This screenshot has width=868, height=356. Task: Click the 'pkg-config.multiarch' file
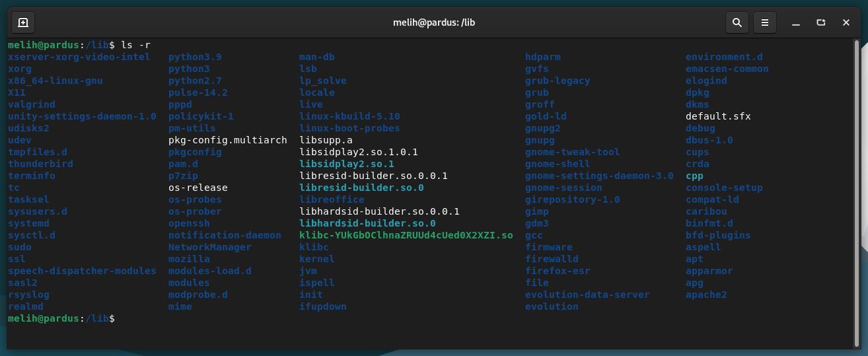coord(228,140)
